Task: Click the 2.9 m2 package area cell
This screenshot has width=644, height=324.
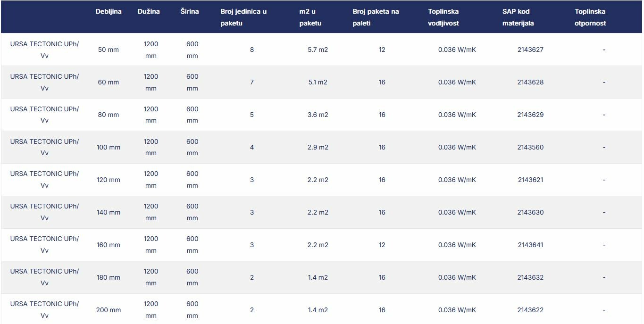Action: pyautogui.click(x=318, y=147)
